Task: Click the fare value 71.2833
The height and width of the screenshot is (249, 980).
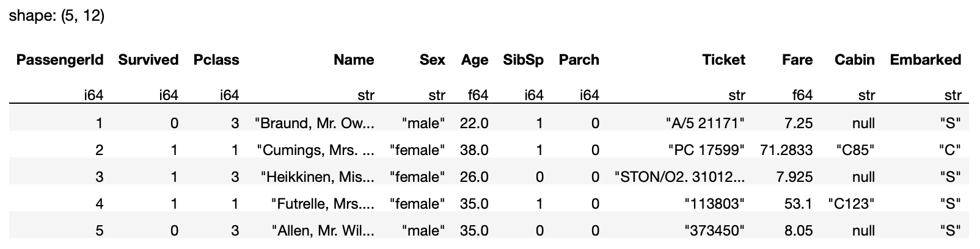Action: (786, 150)
